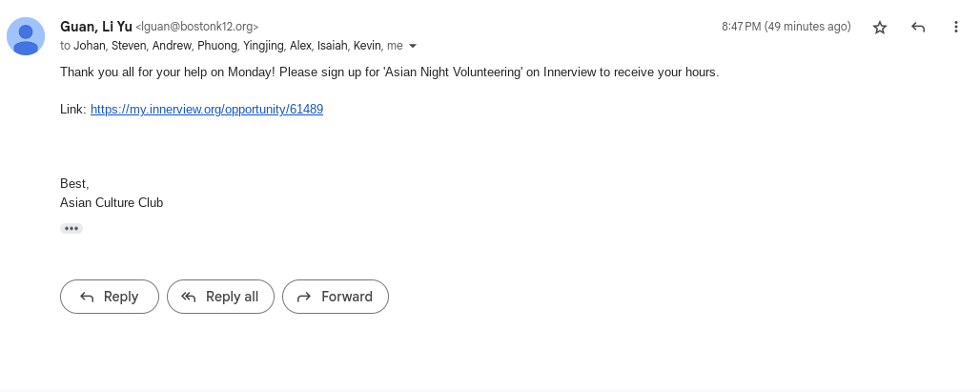
Task: Click the Forward button
Action: pos(335,297)
